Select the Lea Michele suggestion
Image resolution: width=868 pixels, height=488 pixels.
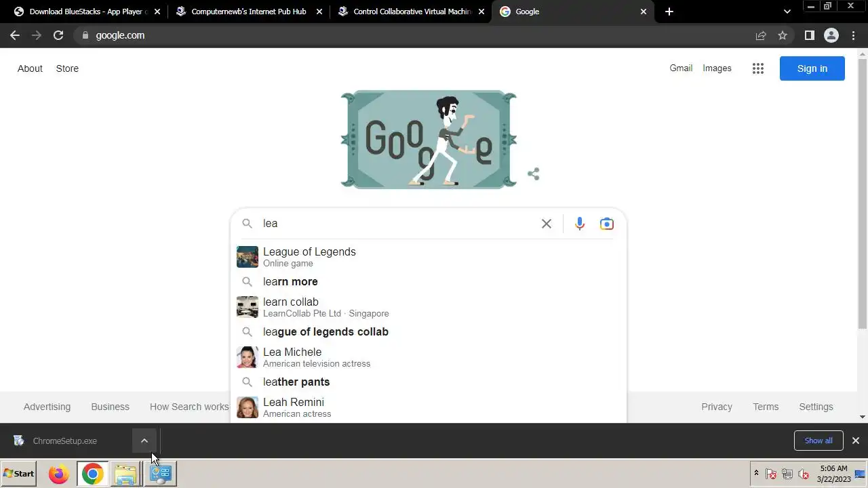[x=429, y=357]
